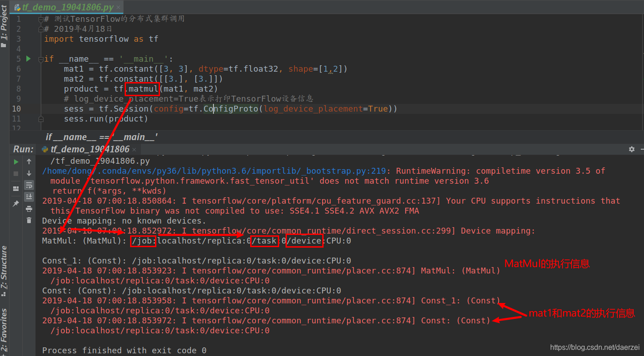This screenshot has width=644, height=356.
Task: Click fold end marker on line 11
Action: coord(41,119)
